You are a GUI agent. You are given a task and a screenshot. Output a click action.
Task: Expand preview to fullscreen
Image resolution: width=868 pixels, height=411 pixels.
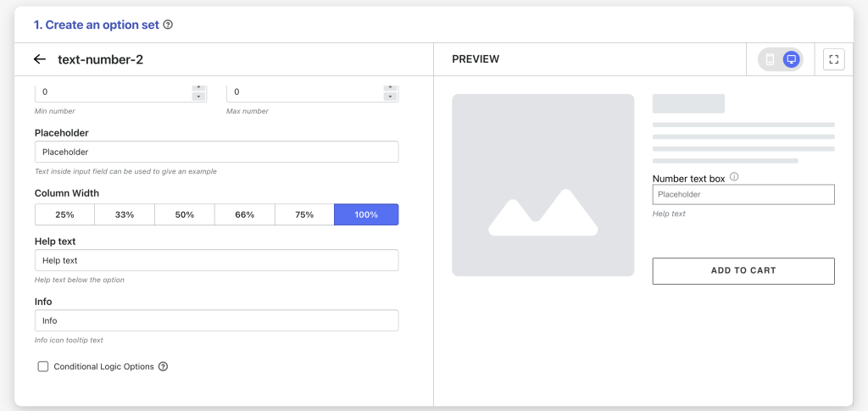pos(834,59)
